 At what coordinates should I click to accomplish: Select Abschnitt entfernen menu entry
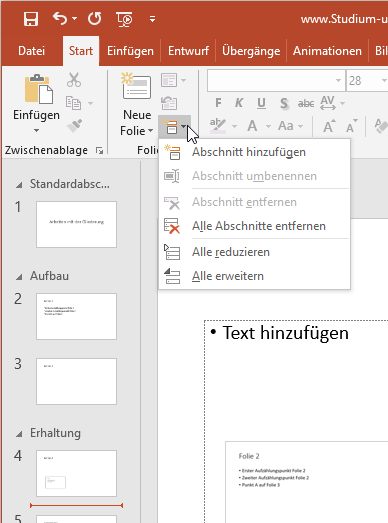pos(255,202)
